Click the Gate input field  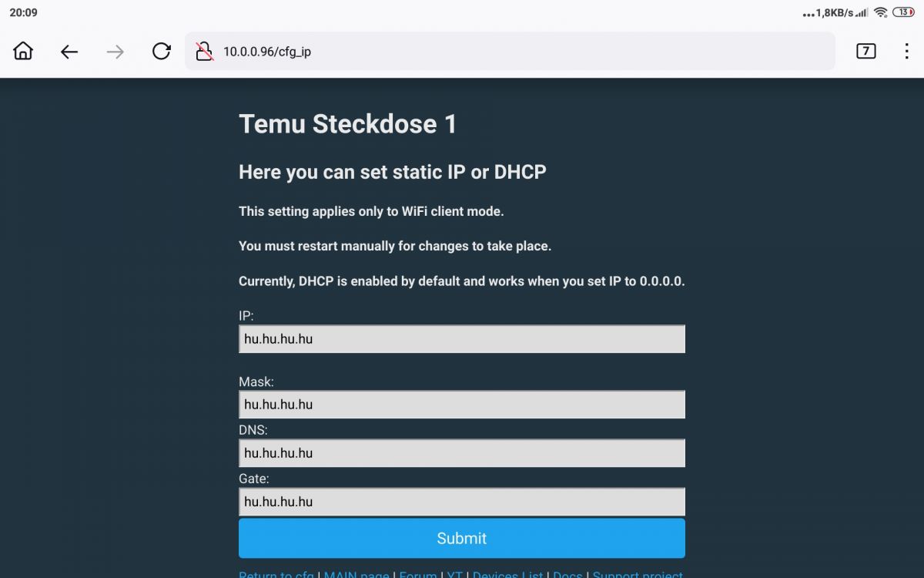pyautogui.click(x=462, y=502)
